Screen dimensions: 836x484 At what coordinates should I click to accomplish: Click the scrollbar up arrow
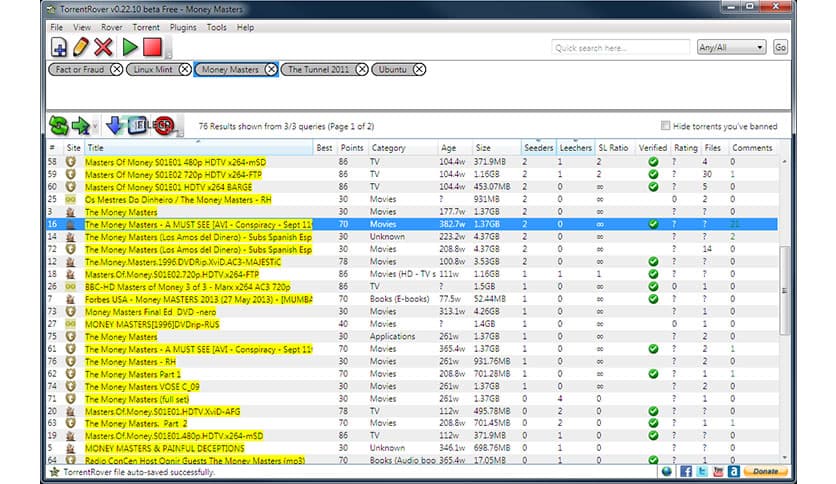tap(784, 161)
